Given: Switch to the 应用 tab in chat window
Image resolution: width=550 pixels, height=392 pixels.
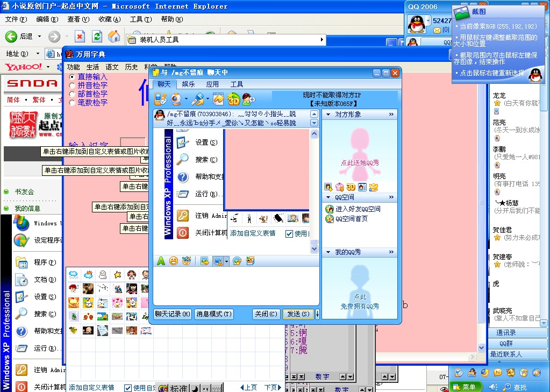Looking at the screenshot, I should point(212,84).
